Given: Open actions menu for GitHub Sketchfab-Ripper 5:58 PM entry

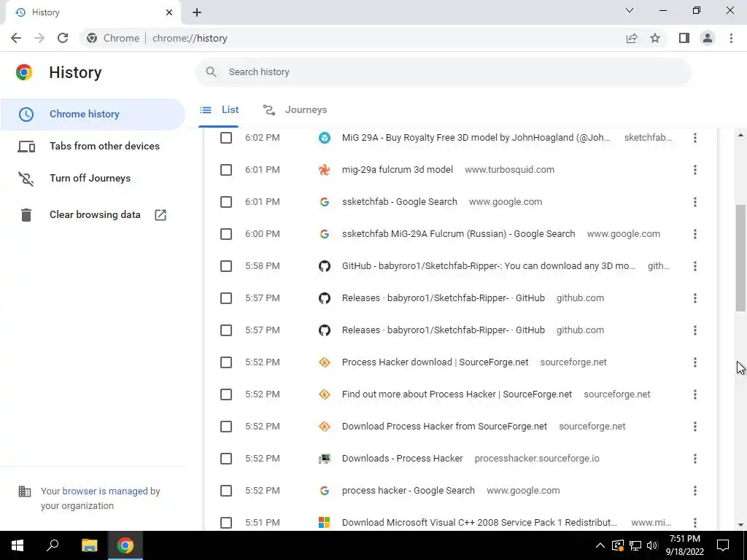Looking at the screenshot, I should pos(694,266).
